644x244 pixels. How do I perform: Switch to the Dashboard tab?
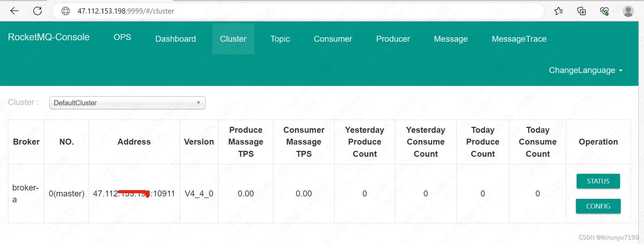[x=175, y=39]
